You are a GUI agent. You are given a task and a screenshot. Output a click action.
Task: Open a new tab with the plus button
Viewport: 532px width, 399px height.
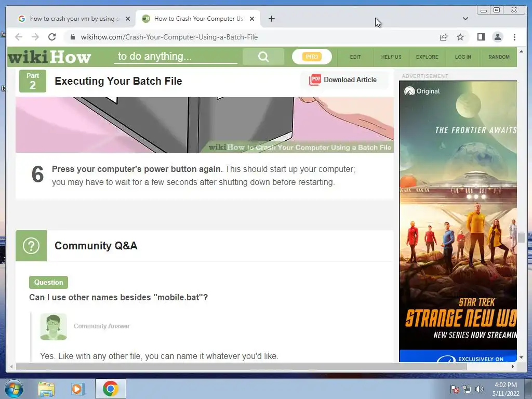(271, 19)
